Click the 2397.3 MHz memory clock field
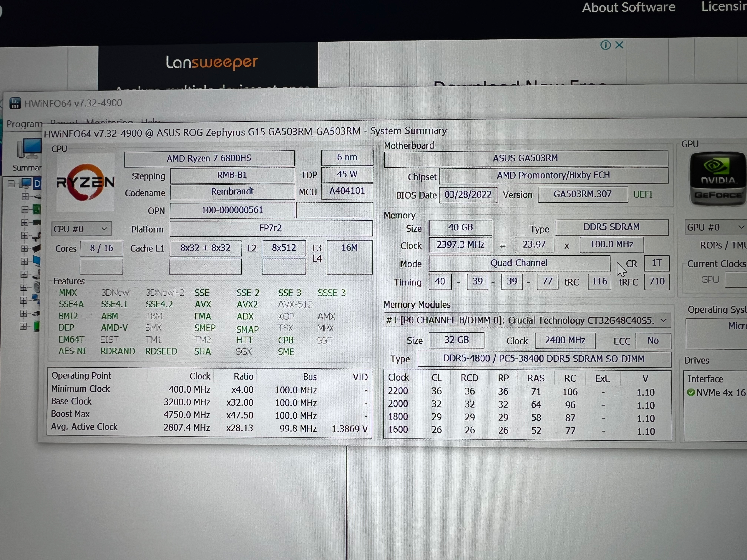This screenshot has width=747, height=560. tap(460, 245)
